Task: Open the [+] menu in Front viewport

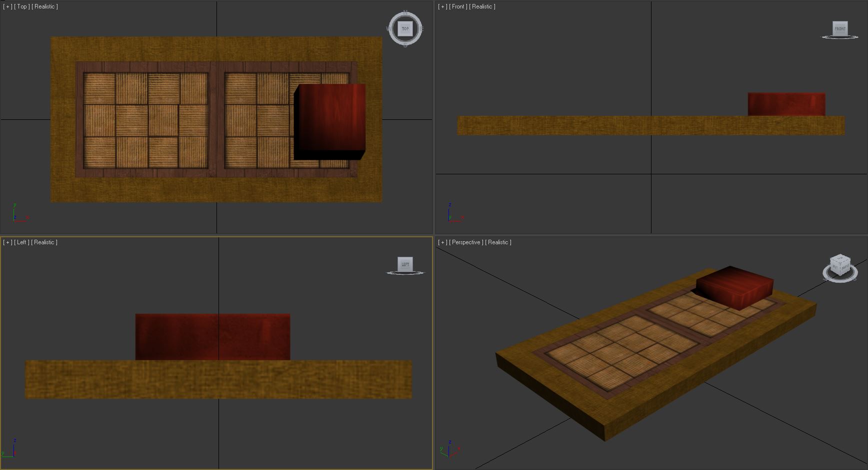Action: coord(442,6)
